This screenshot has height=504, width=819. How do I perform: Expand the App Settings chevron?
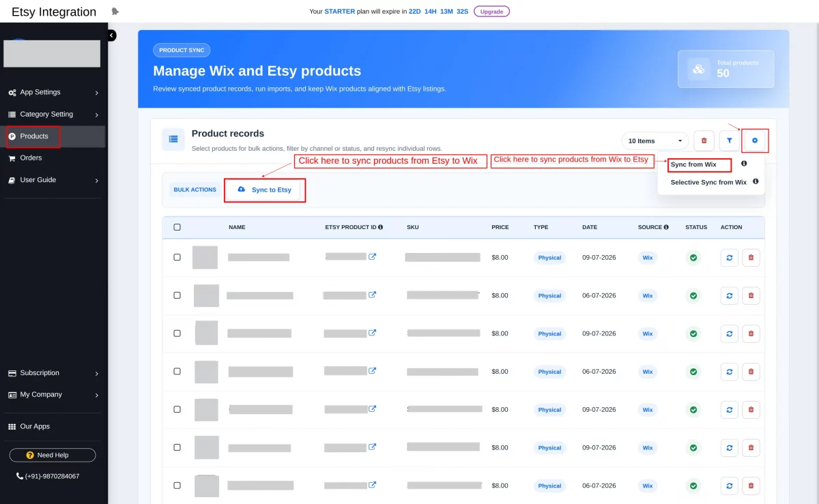tap(97, 93)
